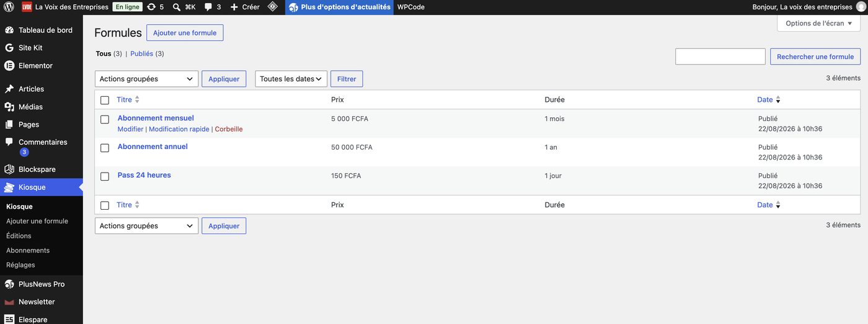
Task: Click the Médias sidebar icon
Action: (x=9, y=107)
